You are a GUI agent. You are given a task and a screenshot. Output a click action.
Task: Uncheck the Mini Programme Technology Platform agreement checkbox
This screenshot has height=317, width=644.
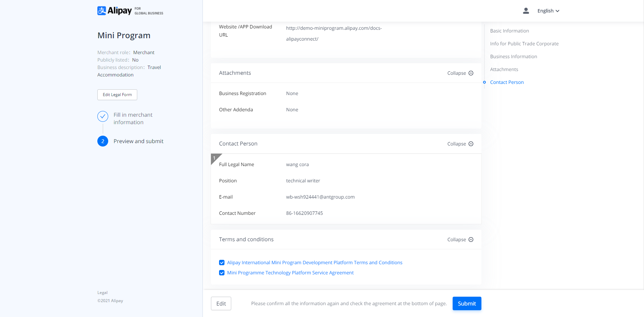tap(222, 273)
